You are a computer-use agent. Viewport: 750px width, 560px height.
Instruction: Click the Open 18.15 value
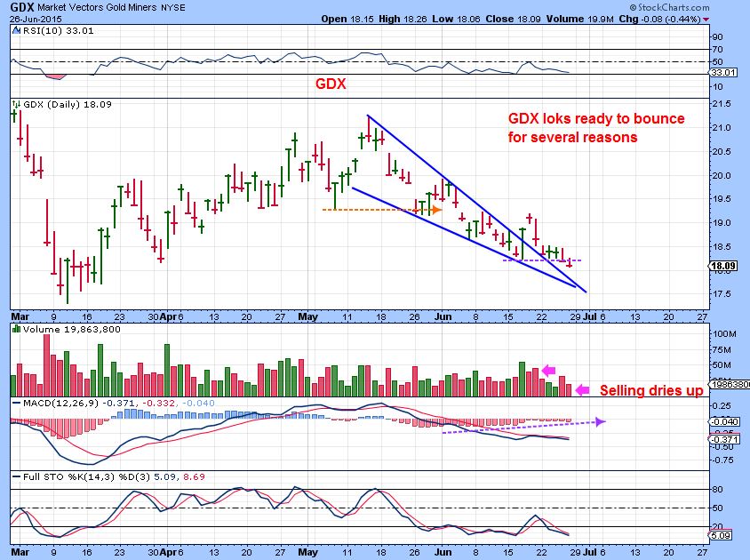click(347, 20)
